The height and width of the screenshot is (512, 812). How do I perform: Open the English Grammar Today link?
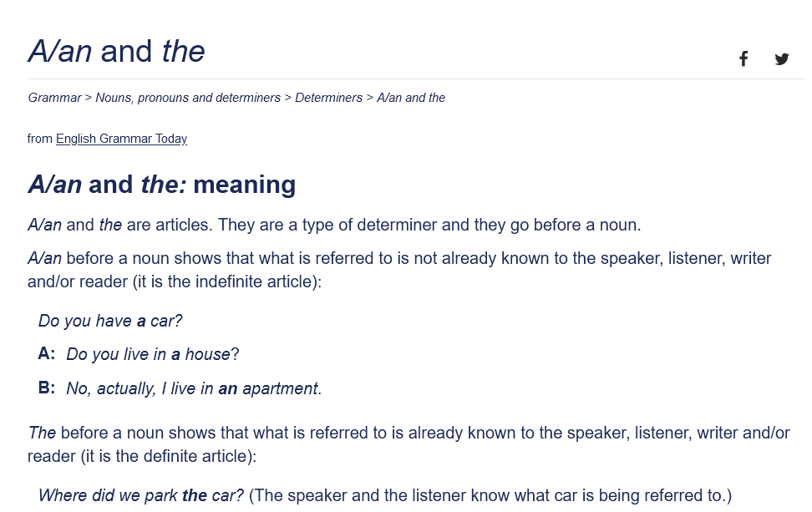121,139
